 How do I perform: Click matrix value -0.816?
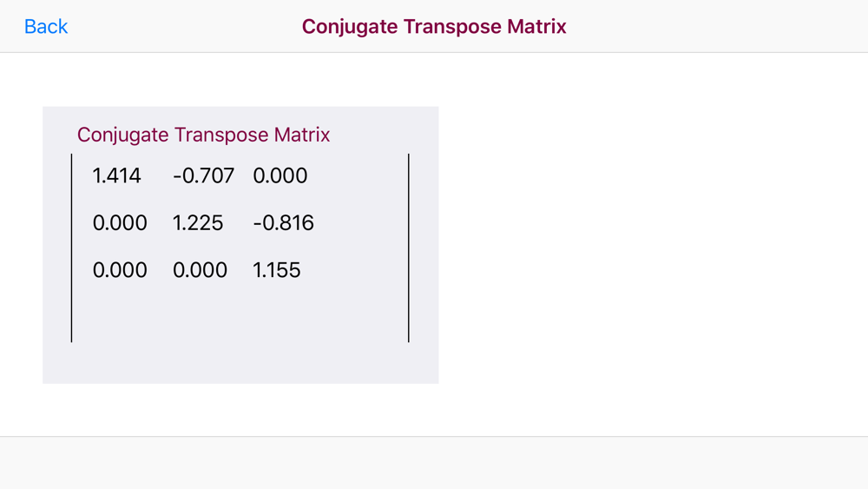(284, 222)
